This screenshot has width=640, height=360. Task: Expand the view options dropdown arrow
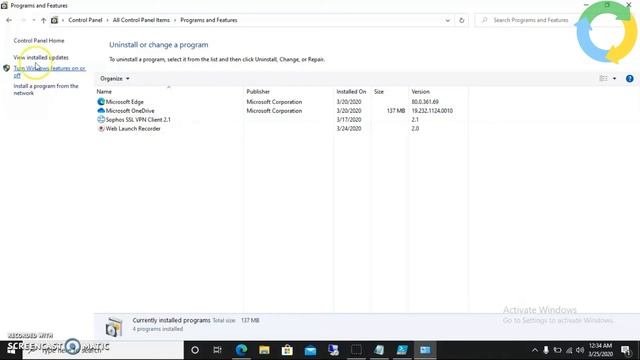[614, 78]
